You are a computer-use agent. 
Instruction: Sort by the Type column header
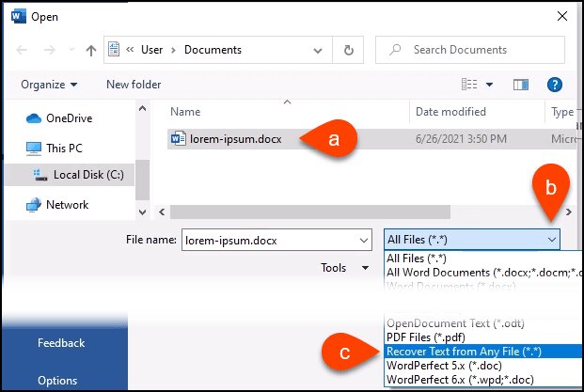point(562,112)
